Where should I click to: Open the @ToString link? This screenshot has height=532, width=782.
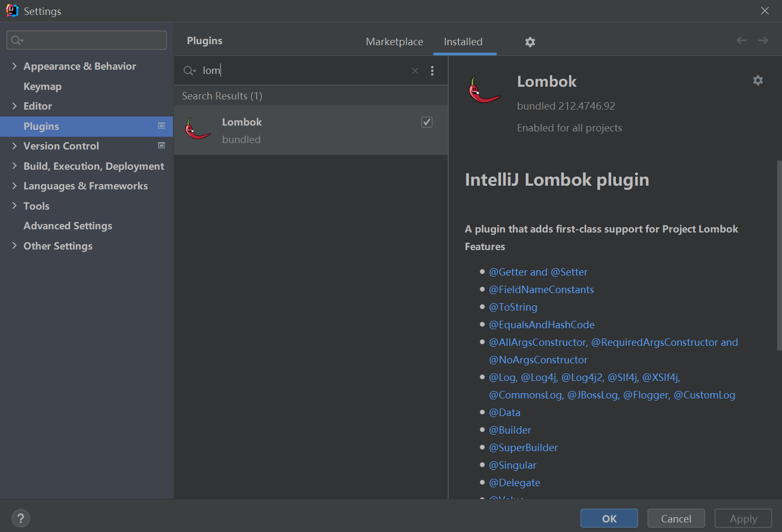point(513,307)
